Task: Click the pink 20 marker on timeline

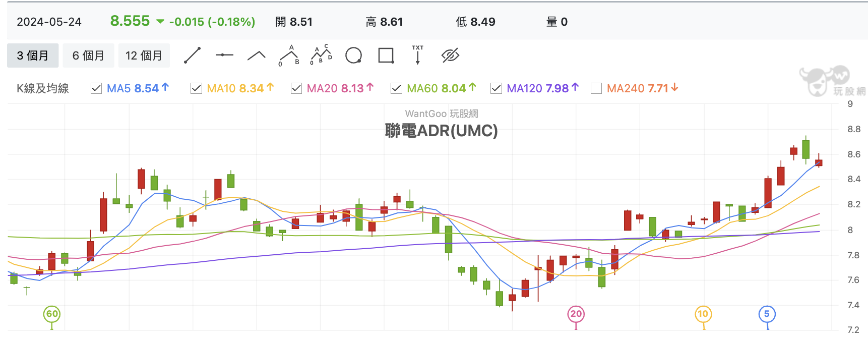Action: coord(576,314)
